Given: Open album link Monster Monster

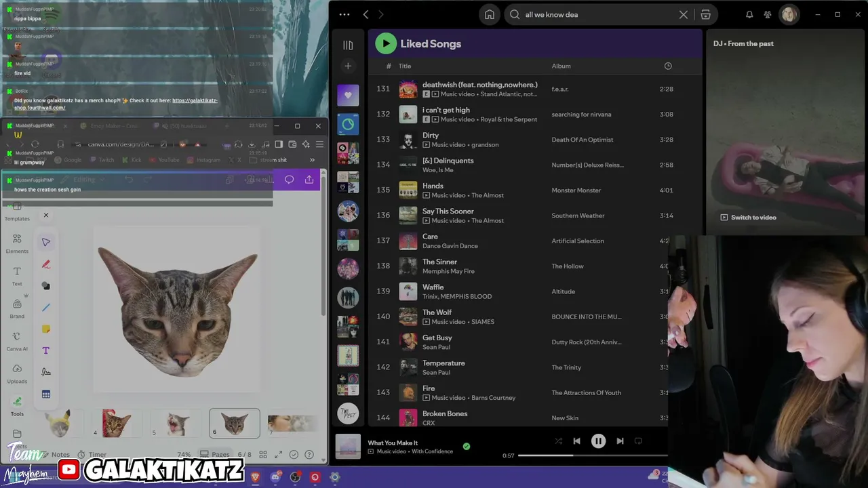Looking at the screenshot, I should click(x=576, y=190).
